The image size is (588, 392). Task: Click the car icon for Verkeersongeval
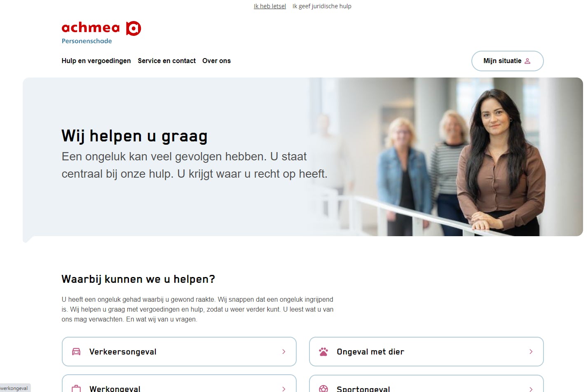[x=76, y=352]
